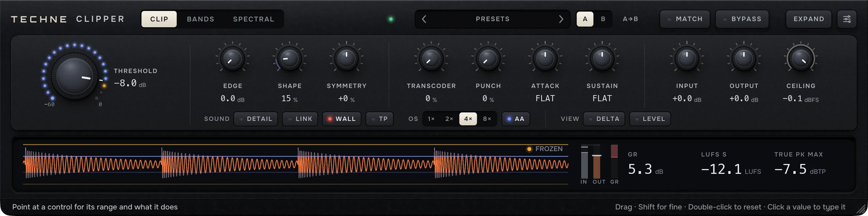Viewport: 868px width, 216px height.
Task: Click the OUT level meter
Action: 597,162
